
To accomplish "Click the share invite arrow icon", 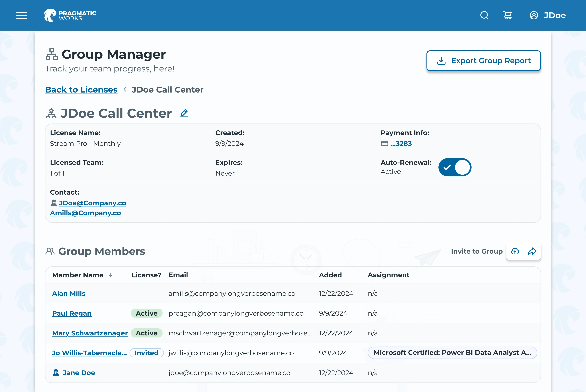I will 532,251.
